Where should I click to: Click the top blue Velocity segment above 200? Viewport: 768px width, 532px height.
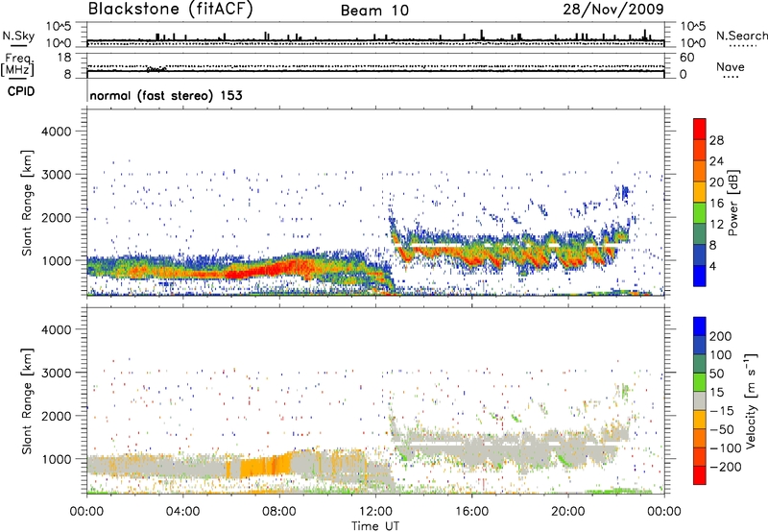(x=700, y=326)
